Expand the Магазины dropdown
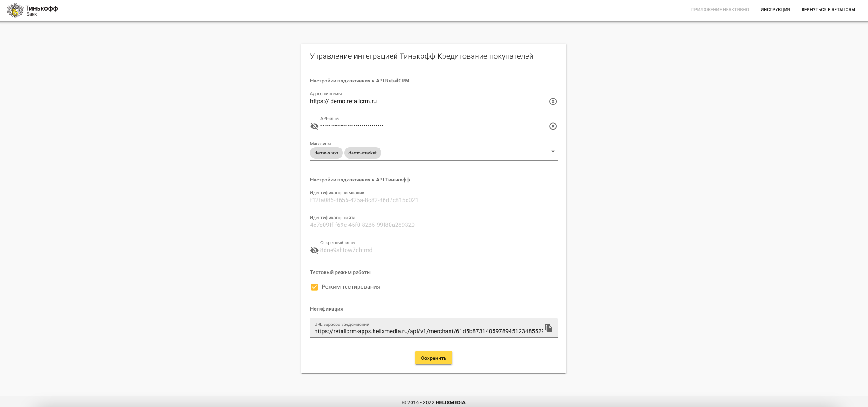Image resolution: width=868 pixels, height=407 pixels. point(553,152)
